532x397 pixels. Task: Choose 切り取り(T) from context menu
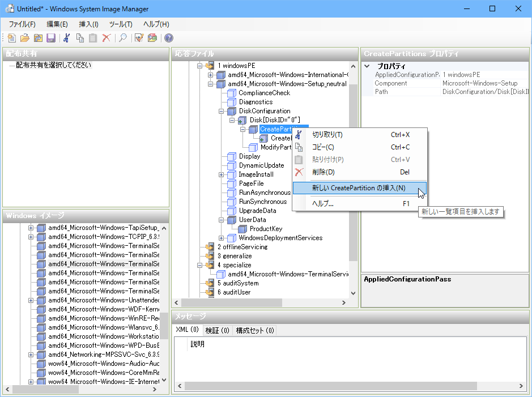pos(359,135)
